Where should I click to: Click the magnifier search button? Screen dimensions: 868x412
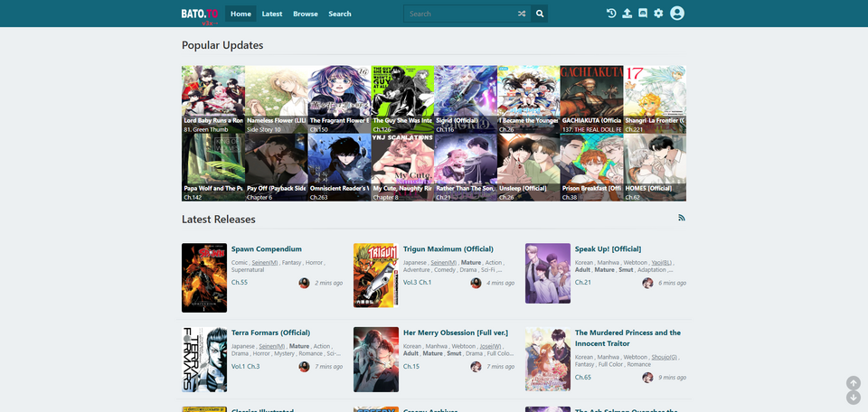[x=540, y=14]
